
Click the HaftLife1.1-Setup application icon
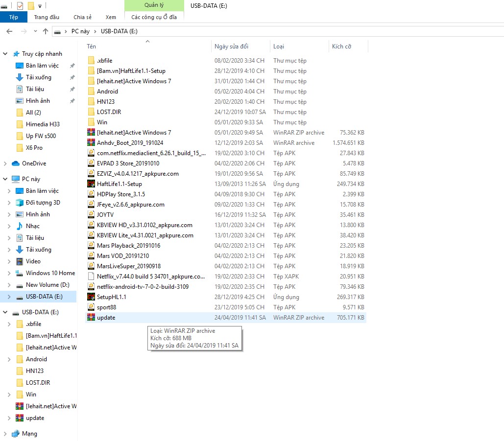(x=91, y=184)
